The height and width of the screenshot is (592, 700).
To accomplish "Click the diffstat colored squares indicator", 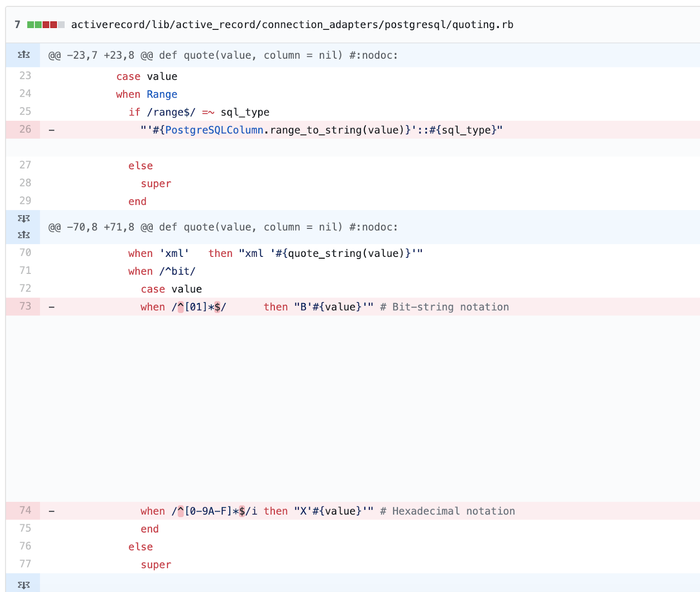I will pos(45,25).
